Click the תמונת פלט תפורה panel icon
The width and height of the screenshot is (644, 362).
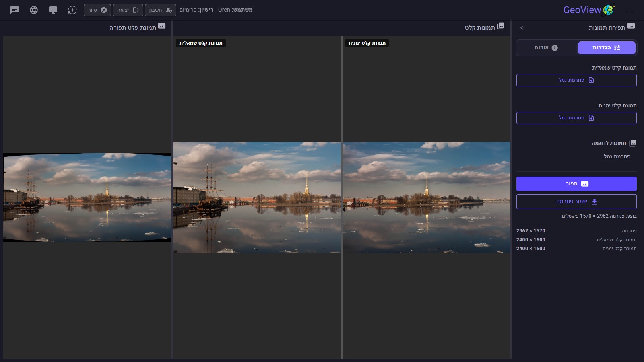(162, 26)
